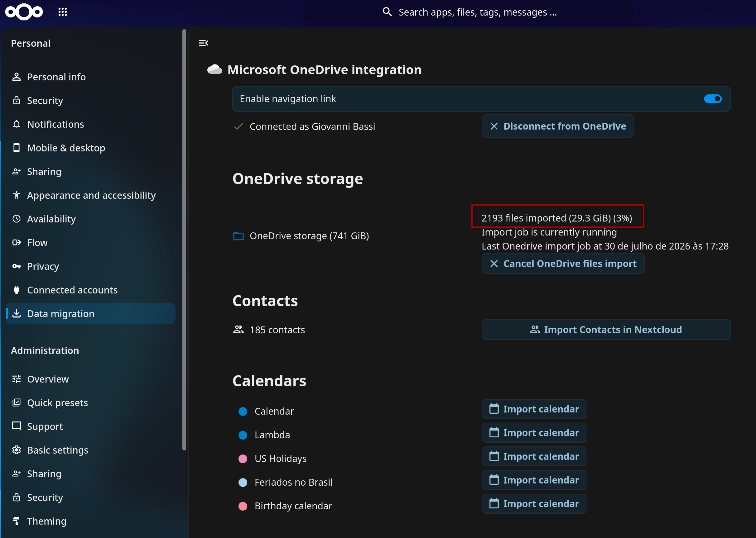Image resolution: width=756 pixels, height=538 pixels.
Task: Click the OneDrive cloud icon beside the heading
Action: tap(214, 69)
